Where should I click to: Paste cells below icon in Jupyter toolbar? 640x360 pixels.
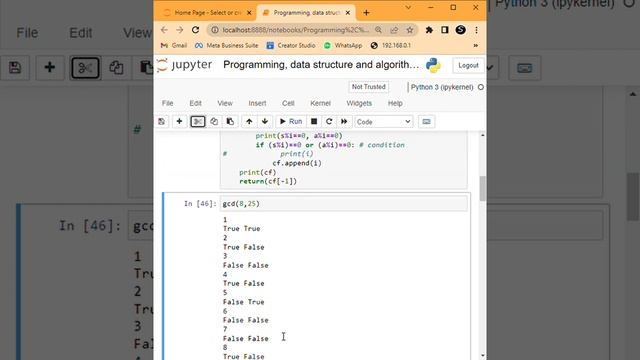(230, 122)
